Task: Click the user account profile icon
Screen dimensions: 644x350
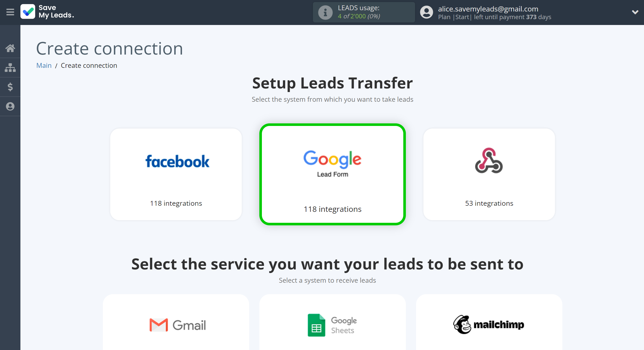Action: 426,12
